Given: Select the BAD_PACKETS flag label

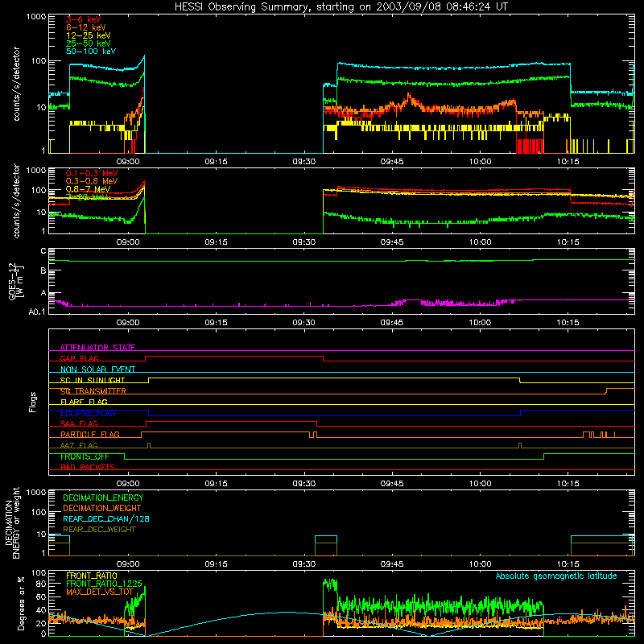Looking at the screenshot, I should [88, 467].
